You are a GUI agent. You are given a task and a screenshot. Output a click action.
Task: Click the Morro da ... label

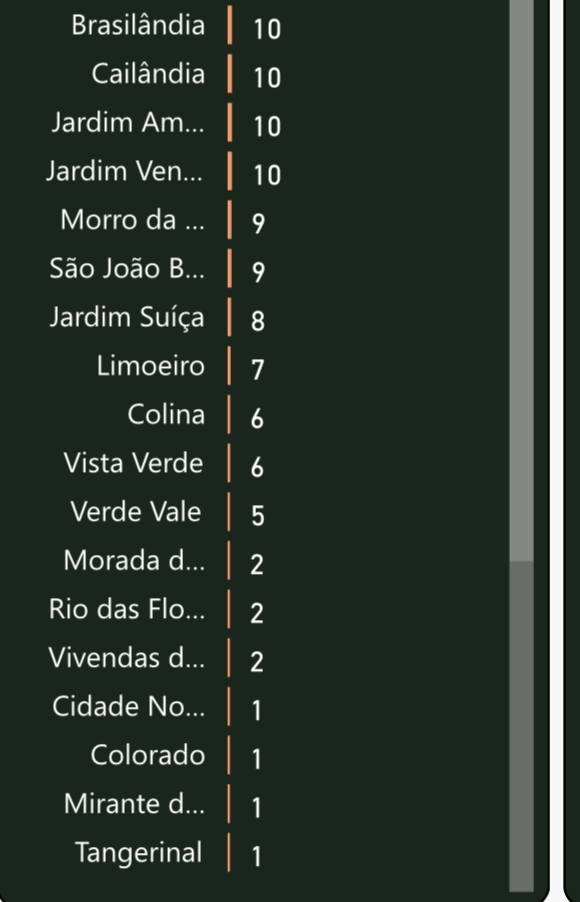click(x=132, y=220)
